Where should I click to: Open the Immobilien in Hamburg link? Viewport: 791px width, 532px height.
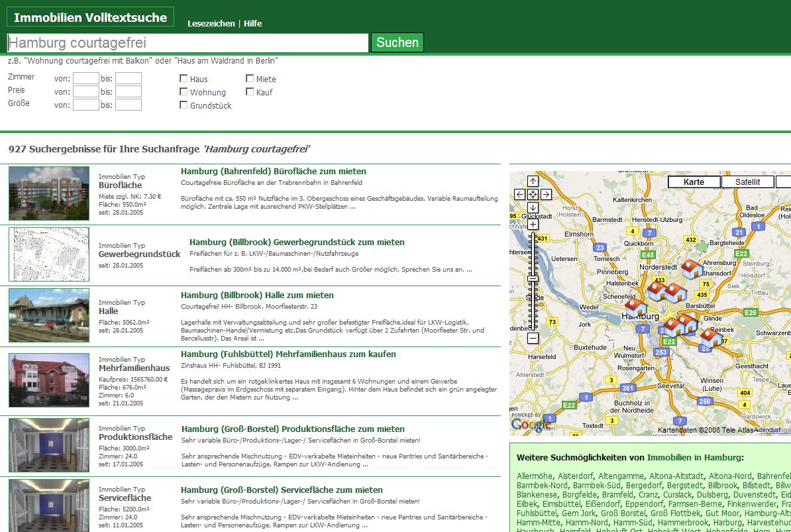694,458
